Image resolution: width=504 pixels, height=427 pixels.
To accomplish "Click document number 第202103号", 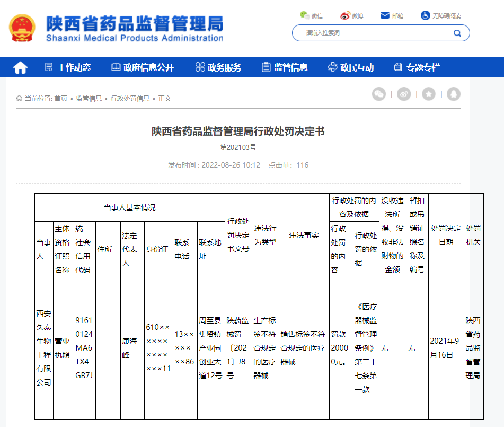I will click(238, 147).
